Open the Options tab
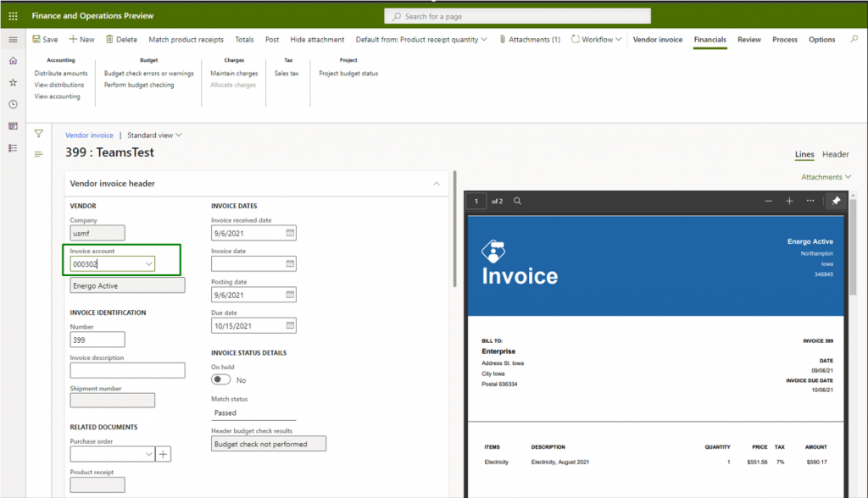Screen dimensions: 868x498 click(822, 39)
